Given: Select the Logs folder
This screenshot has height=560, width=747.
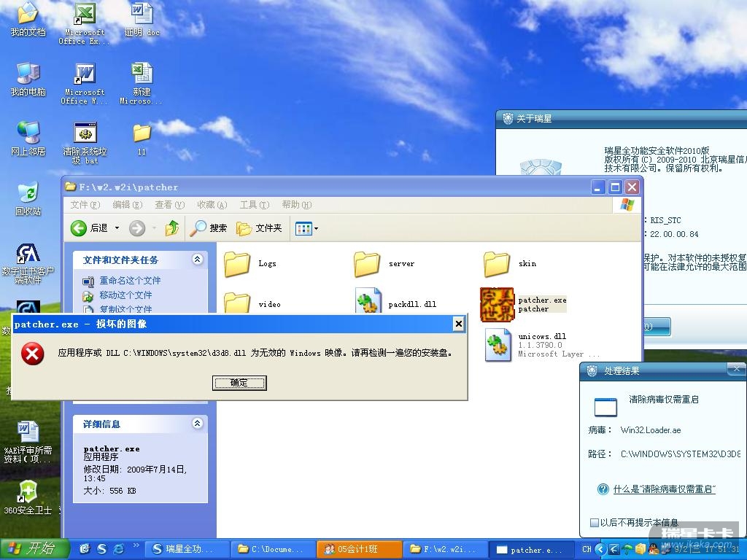Looking at the screenshot, I should (x=250, y=264).
